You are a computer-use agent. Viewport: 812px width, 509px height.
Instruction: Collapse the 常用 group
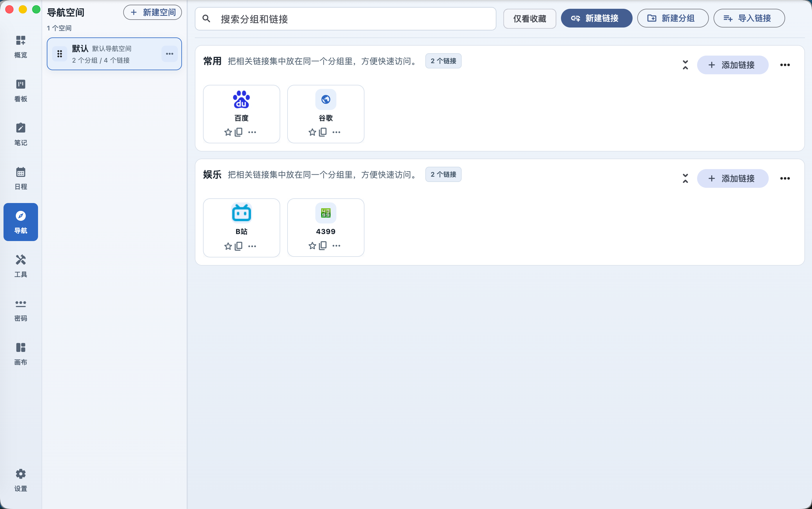click(685, 65)
